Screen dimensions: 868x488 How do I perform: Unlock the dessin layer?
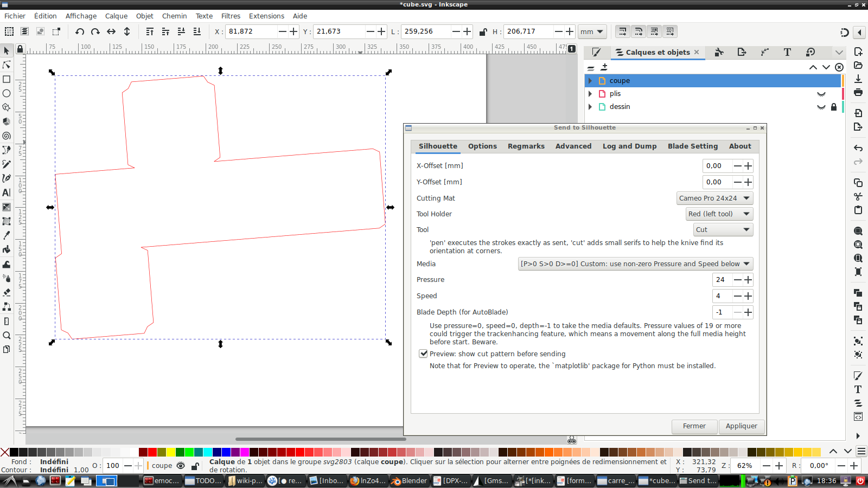pyautogui.click(x=833, y=107)
